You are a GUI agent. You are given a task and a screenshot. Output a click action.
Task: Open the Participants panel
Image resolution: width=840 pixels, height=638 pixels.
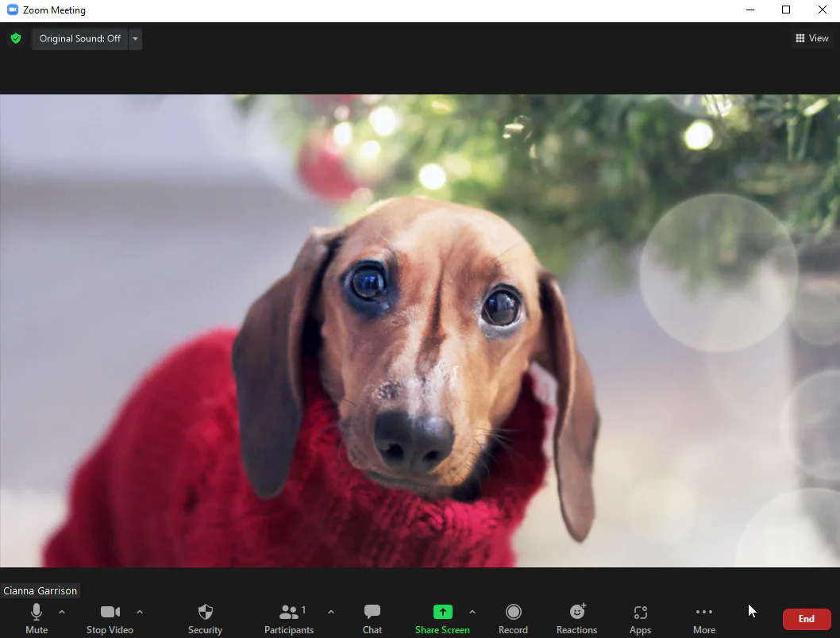click(289, 619)
